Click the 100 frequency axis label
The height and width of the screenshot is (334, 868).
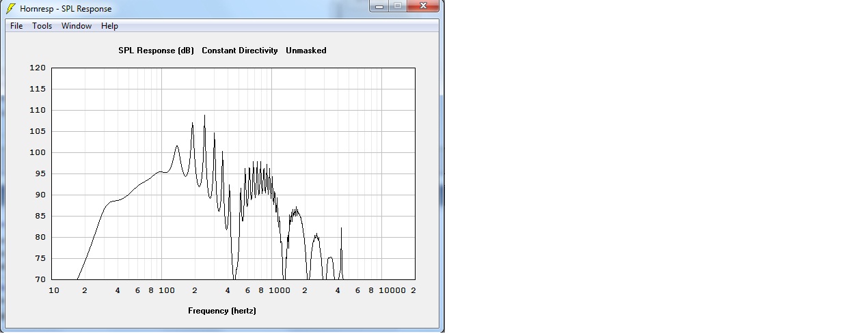pyautogui.click(x=167, y=290)
